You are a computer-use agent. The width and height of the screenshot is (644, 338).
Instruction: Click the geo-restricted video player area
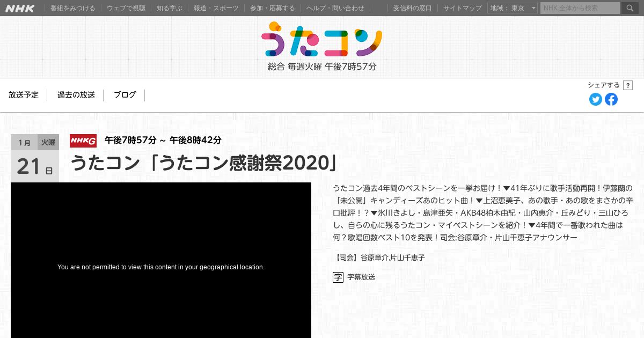pos(161,260)
